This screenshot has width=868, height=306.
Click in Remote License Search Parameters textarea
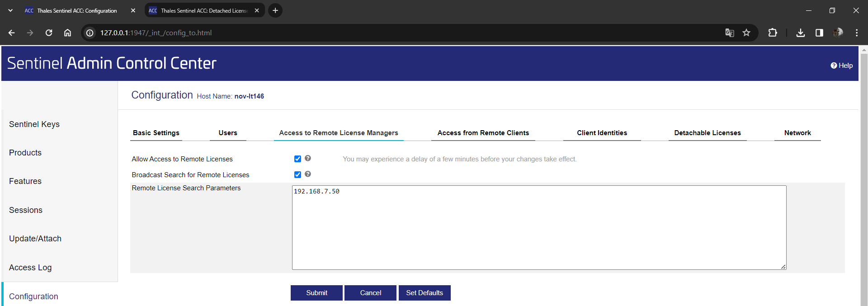[539, 227]
